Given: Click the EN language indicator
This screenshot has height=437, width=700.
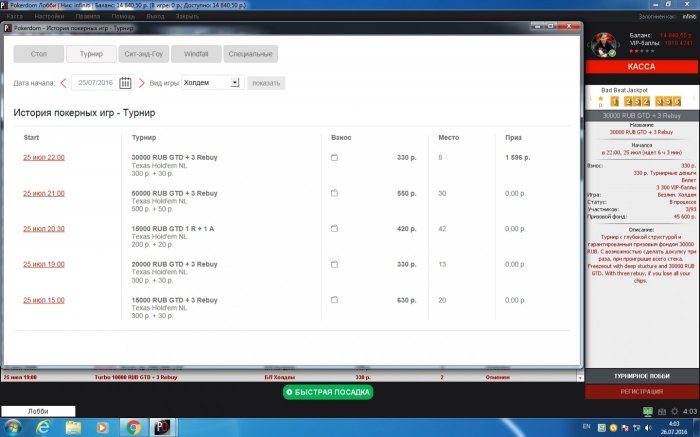Looking at the screenshot, I should tap(587, 427).
